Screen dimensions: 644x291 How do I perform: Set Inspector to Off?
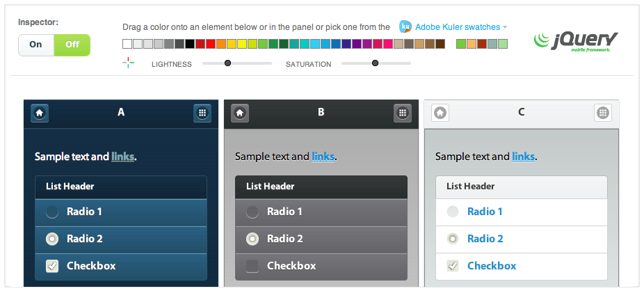(72, 45)
